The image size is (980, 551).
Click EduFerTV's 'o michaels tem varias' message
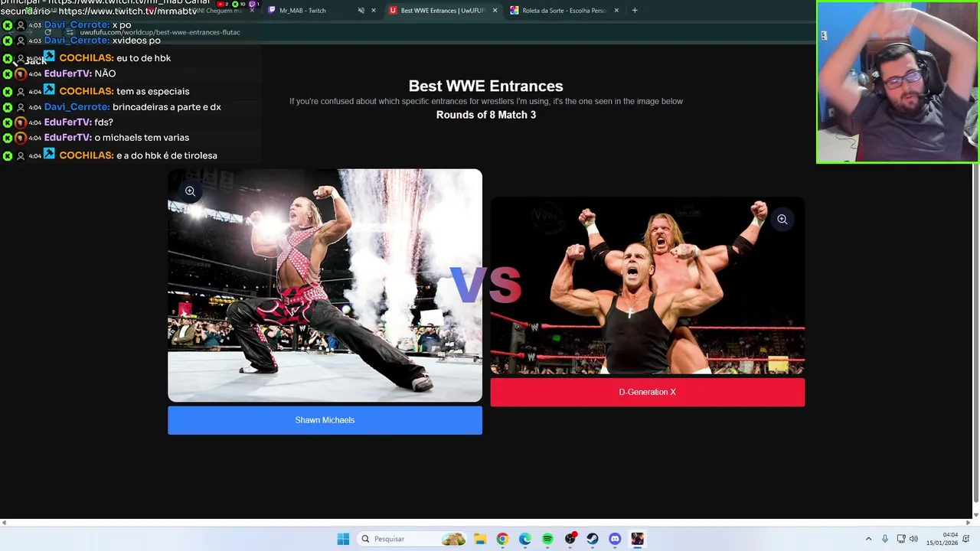pos(142,138)
